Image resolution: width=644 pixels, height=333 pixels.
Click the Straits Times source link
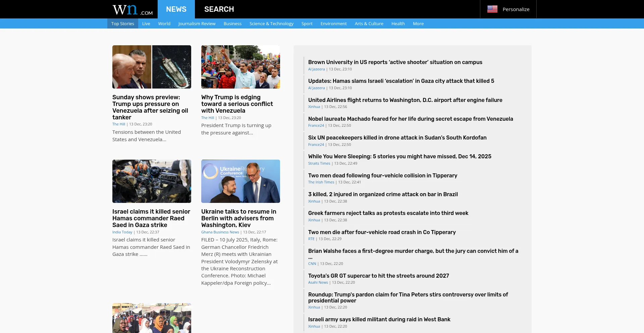click(319, 164)
